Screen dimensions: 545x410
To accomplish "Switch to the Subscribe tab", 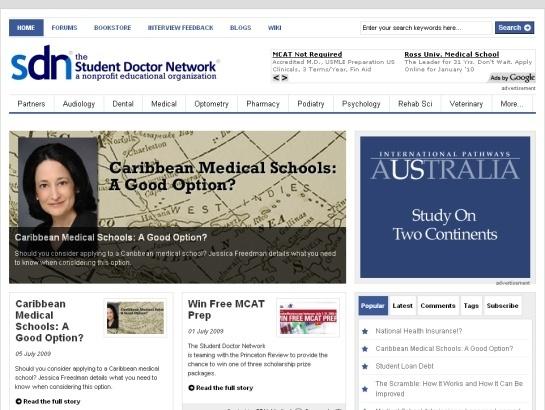I will 503,306.
